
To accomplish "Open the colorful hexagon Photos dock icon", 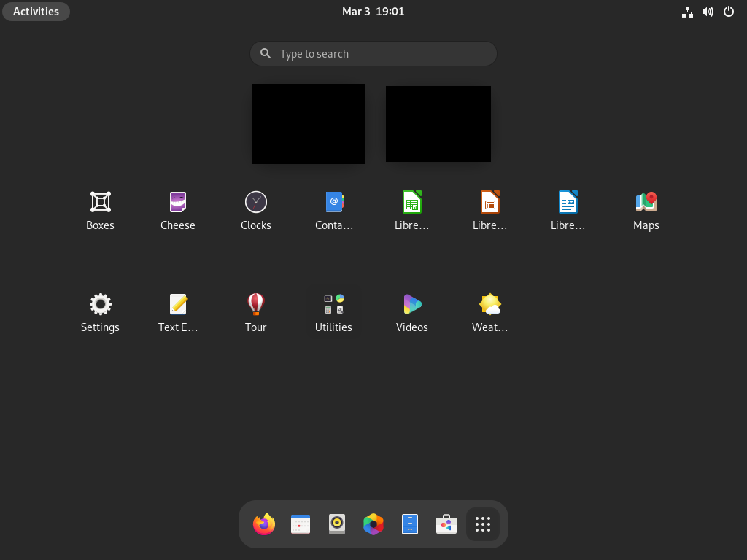I will click(x=373, y=524).
